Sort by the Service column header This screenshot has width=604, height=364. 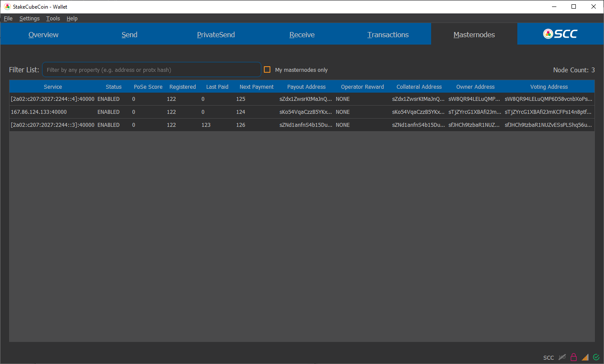pos(53,87)
